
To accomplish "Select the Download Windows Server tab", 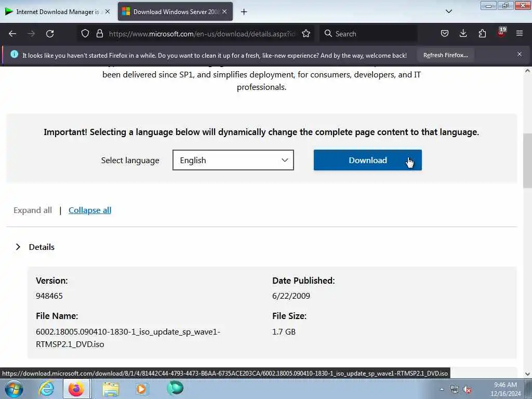I will tap(175, 11).
